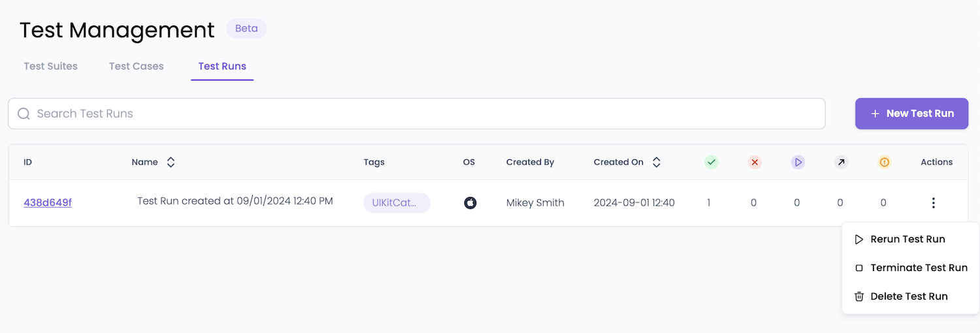Create a New Test Run
Viewport: 980px width, 333px height.
pyautogui.click(x=911, y=114)
